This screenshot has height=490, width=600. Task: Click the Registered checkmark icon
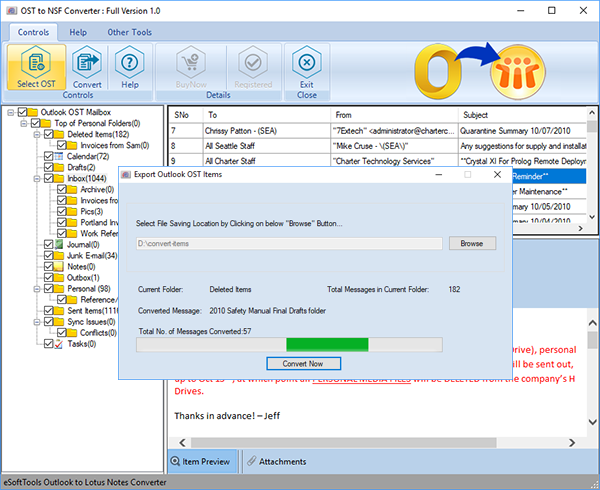(253, 62)
